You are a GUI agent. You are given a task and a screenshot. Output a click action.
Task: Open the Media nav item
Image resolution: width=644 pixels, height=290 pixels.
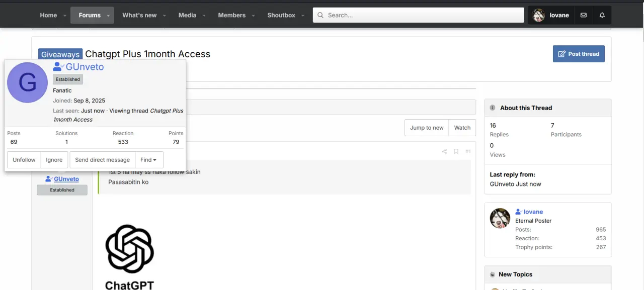[187, 15]
